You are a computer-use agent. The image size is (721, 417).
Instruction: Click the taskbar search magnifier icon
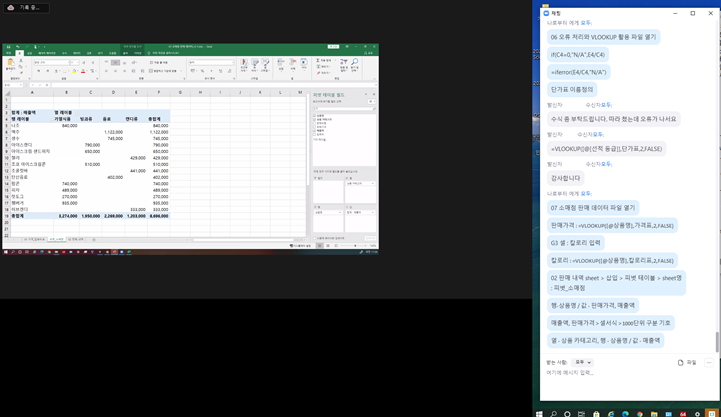pos(553,412)
